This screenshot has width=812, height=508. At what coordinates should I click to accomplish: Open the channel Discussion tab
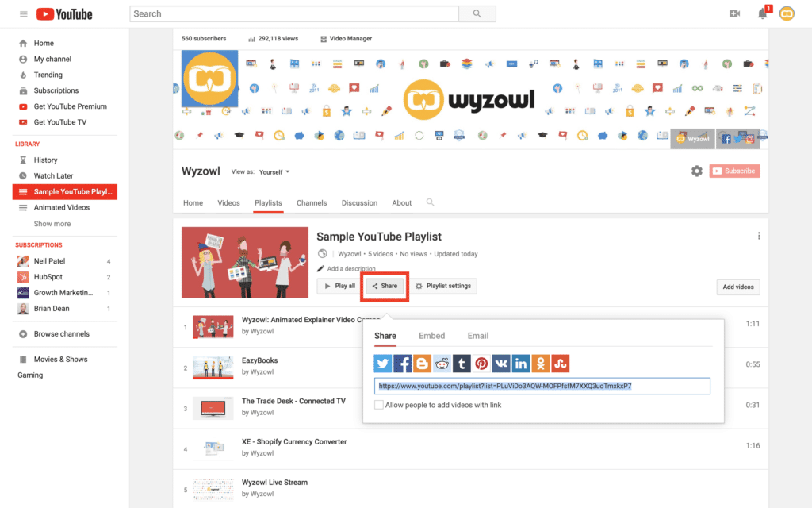pyautogui.click(x=359, y=202)
